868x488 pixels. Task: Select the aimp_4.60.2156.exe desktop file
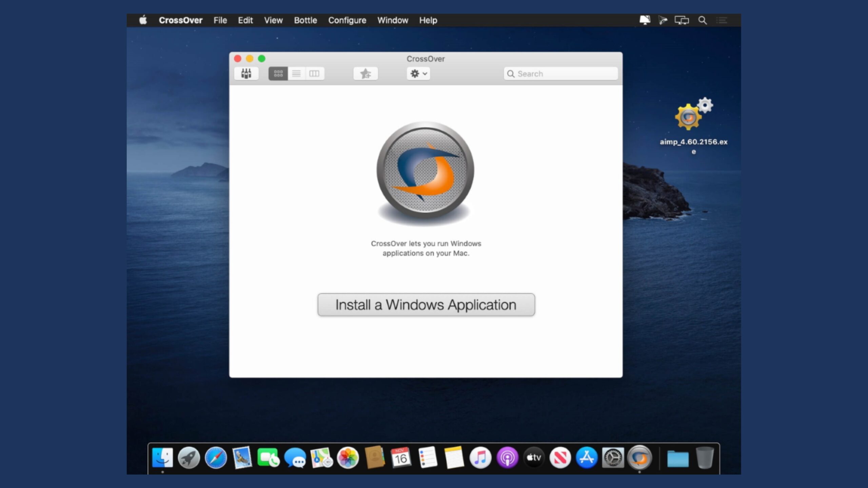[694, 126]
